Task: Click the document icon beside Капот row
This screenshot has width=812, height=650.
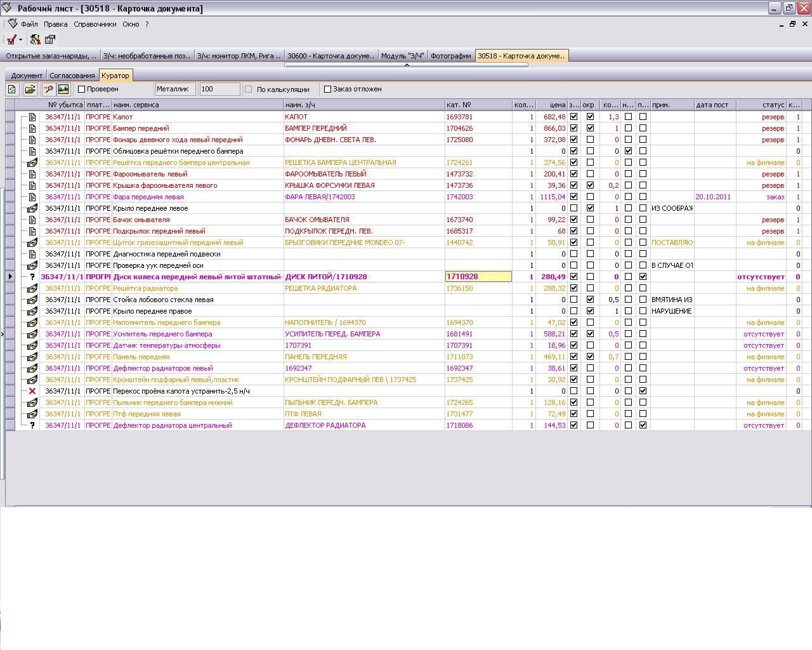Action: pyautogui.click(x=32, y=117)
